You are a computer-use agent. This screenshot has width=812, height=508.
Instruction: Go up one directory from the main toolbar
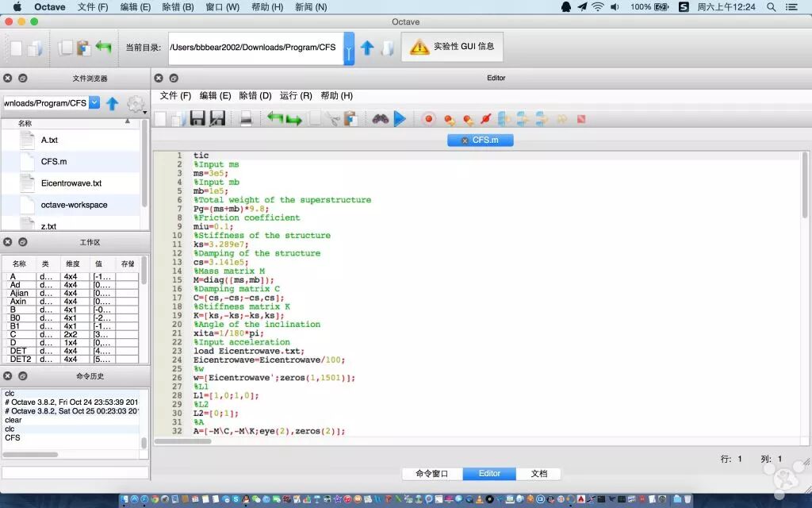(367, 48)
